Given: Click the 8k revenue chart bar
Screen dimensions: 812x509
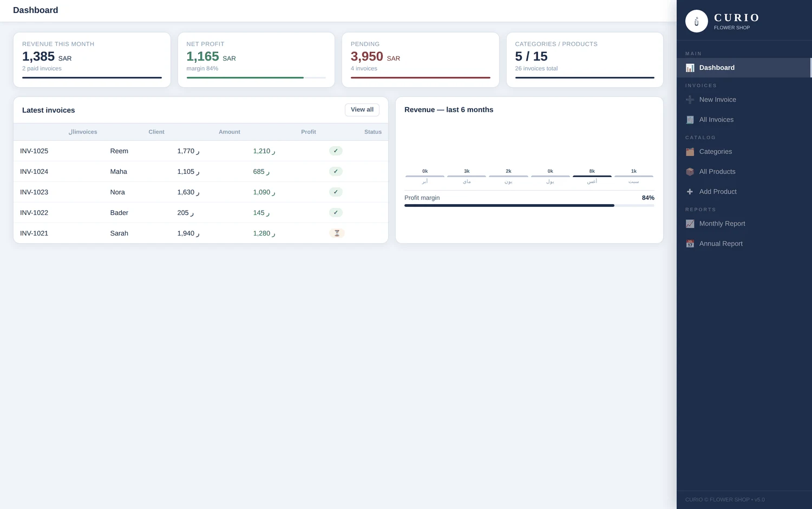Looking at the screenshot, I should [592, 176].
